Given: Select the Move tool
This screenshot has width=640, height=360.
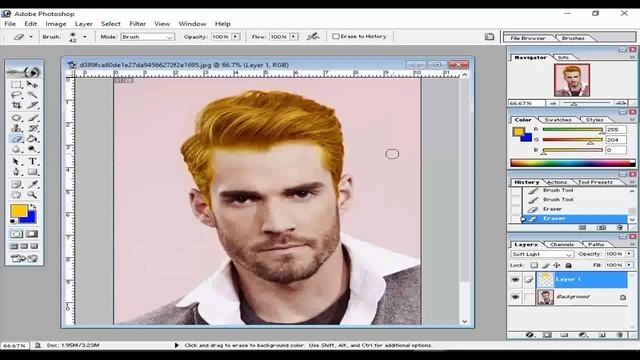Looking at the screenshot, I should tap(32, 84).
